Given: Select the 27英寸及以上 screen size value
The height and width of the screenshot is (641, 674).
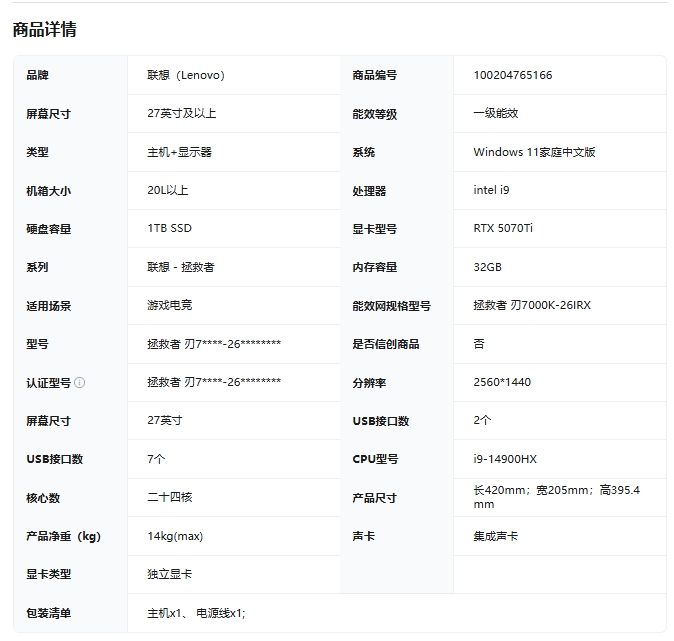Looking at the screenshot, I should [x=181, y=113].
